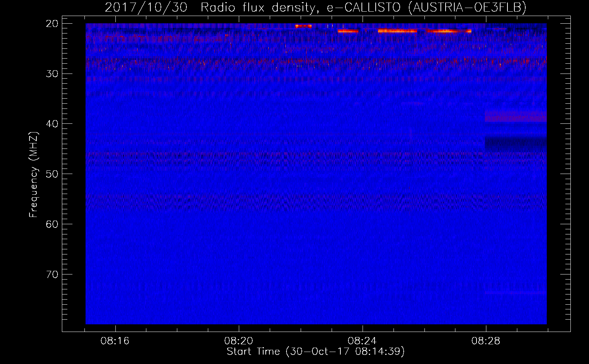Click the 70 frequency tick label

52,274
